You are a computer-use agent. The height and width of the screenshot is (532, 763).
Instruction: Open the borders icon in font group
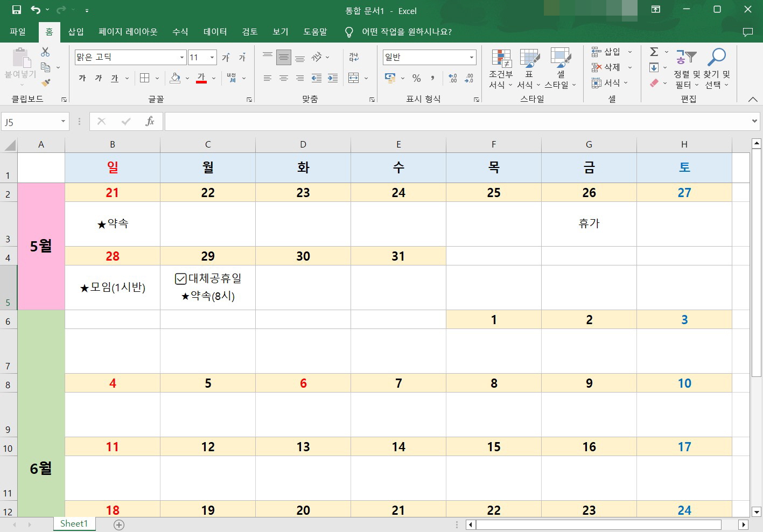[x=144, y=78]
